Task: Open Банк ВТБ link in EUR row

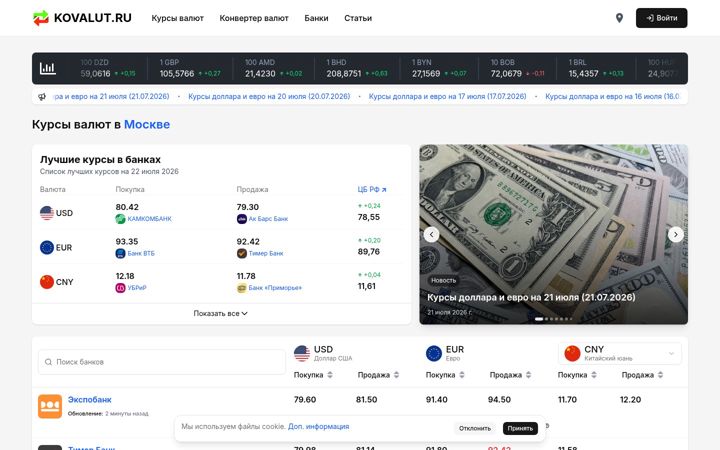Action: [141, 253]
